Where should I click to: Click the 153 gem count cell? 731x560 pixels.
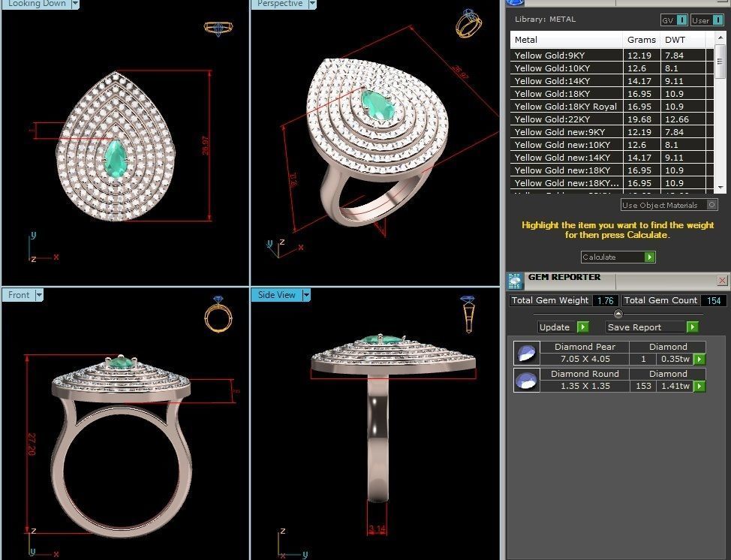pyautogui.click(x=643, y=386)
